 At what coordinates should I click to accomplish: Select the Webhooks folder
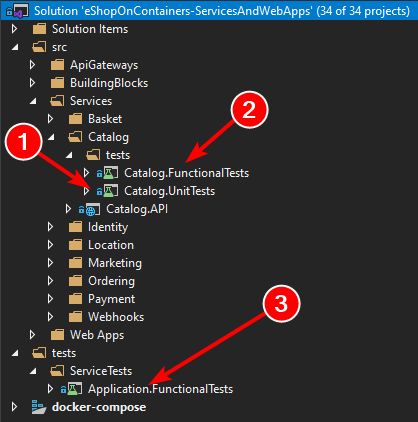[116, 317]
